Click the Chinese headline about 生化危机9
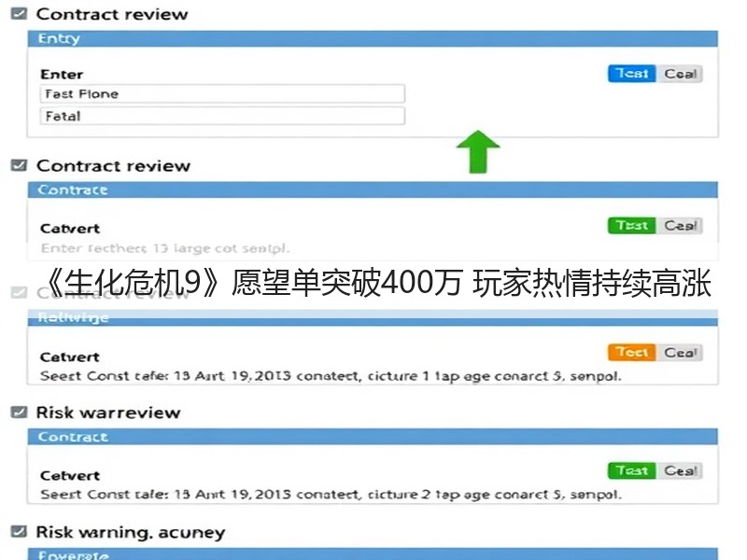Viewport: 747px width, 560px height. coord(376,283)
